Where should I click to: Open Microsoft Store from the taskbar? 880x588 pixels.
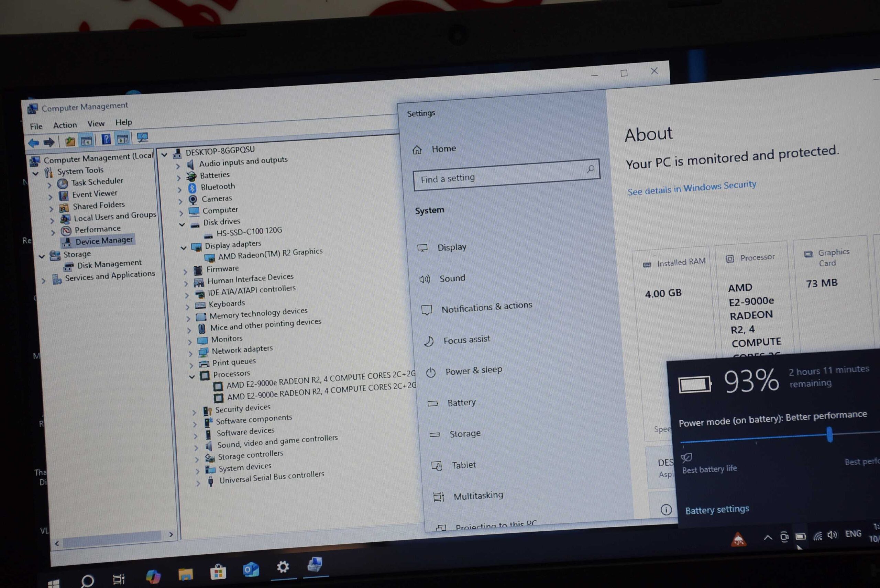[x=218, y=572]
